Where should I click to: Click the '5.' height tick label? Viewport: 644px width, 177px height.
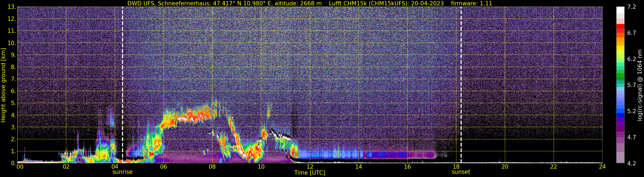pos(13,103)
